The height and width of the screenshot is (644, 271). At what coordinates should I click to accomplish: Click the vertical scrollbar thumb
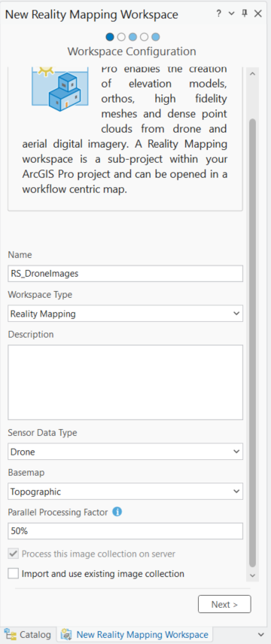[x=252, y=343]
